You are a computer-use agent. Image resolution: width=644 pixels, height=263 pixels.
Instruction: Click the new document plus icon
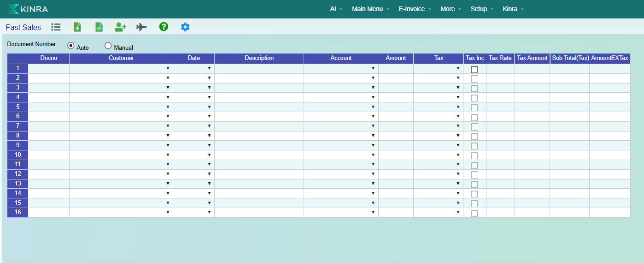pos(77,27)
